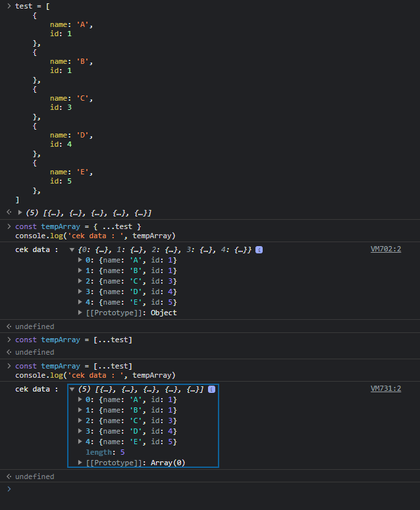Click the info icon beside the object preview

(259, 250)
